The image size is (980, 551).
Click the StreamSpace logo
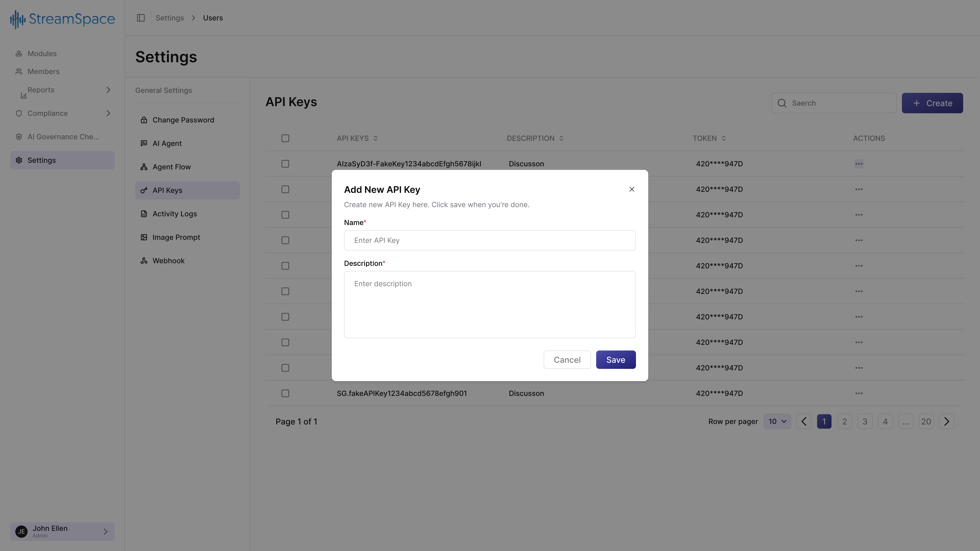tap(62, 19)
